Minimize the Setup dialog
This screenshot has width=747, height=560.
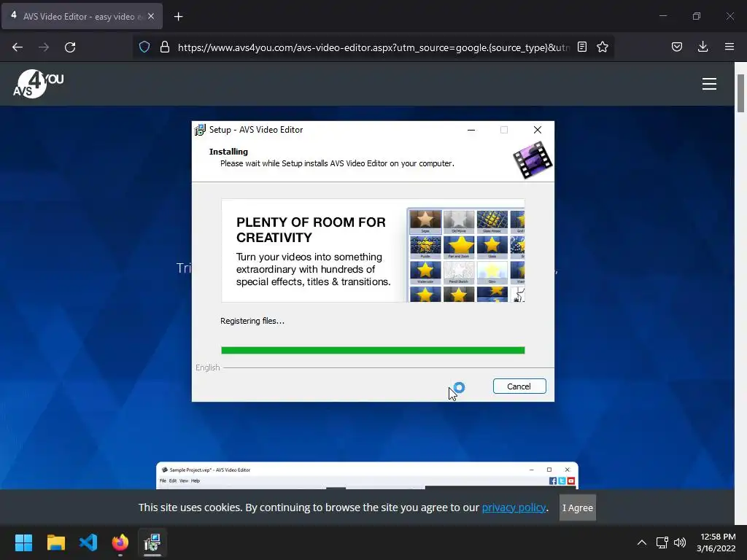(x=471, y=130)
